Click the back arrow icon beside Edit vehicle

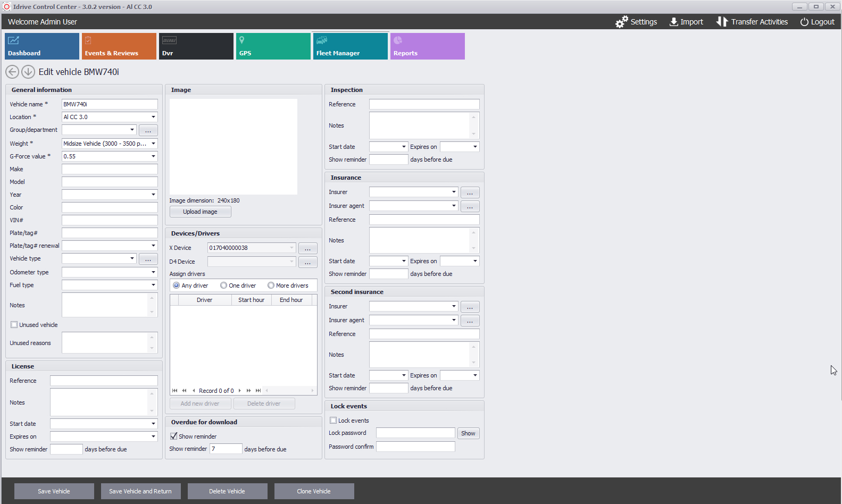pyautogui.click(x=12, y=72)
